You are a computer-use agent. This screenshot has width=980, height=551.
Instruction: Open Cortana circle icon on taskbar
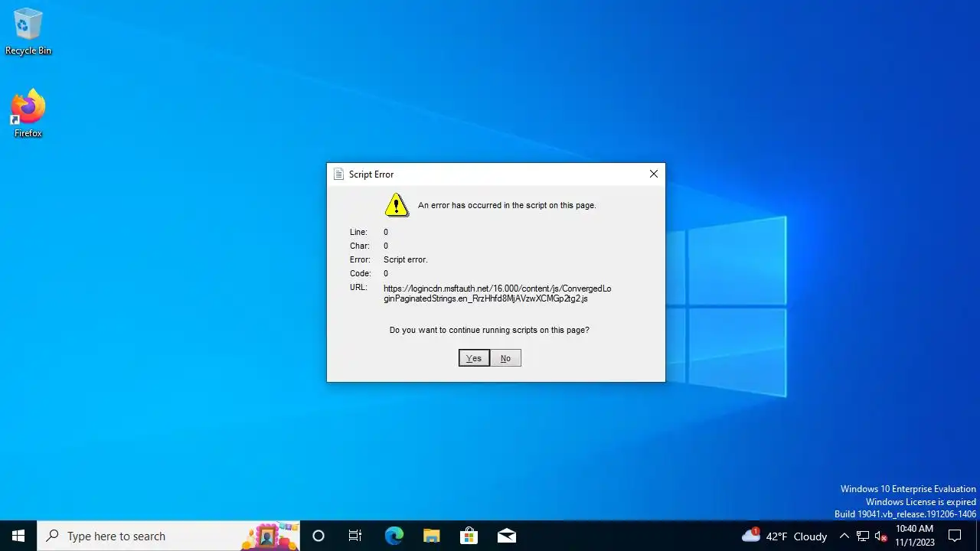coord(318,536)
